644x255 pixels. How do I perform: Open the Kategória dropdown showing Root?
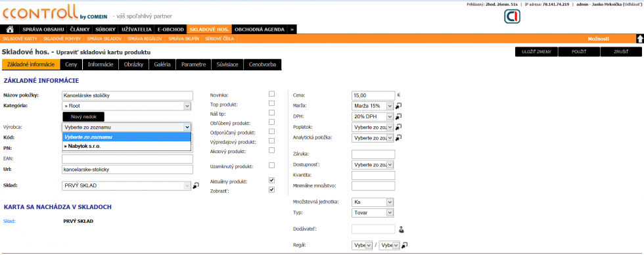tap(126, 106)
